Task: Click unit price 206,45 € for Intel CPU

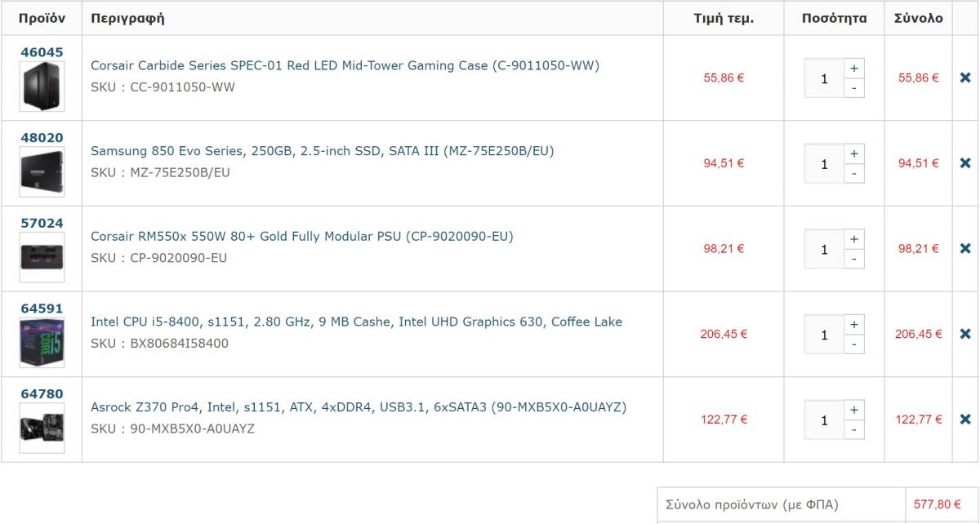Action: 724,334
